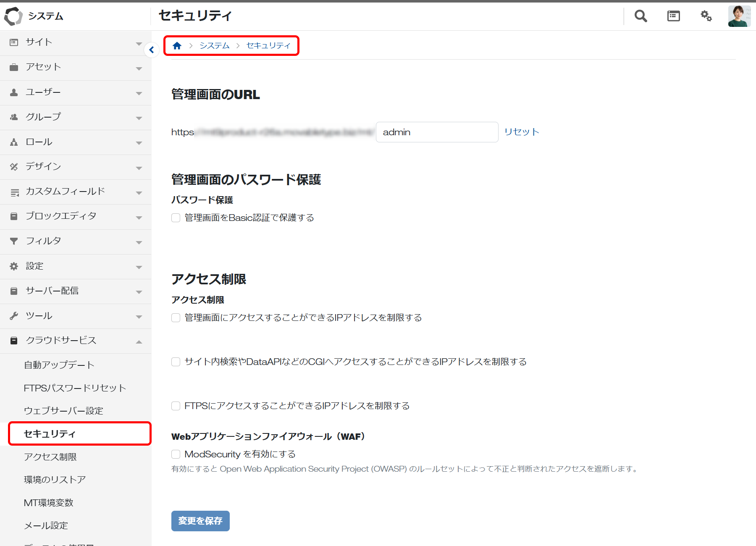Check CGI access IP restriction box
Viewport: 756px width, 546px height.
(x=176, y=362)
